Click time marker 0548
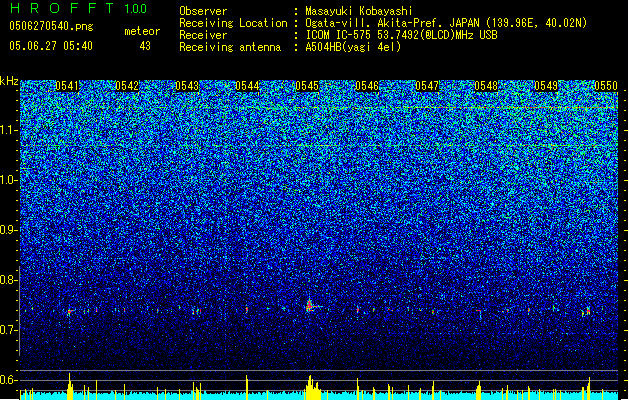The image size is (629, 400). [486, 86]
